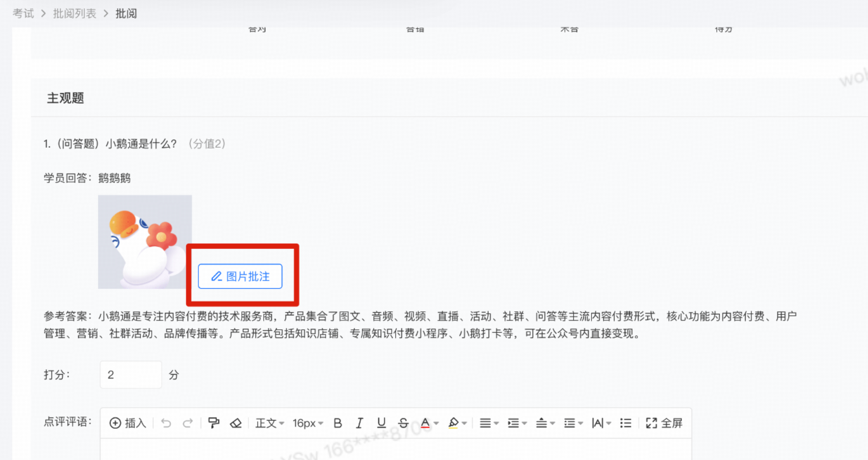
Task: Click the clear formatting eraser icon
Action: 236,423
